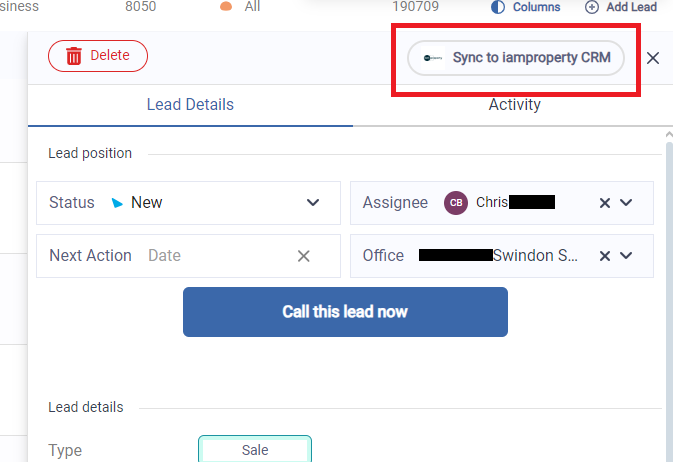673x462 pixels.
Task: Click the Add Lead plus icon
Action: coord(592,7)
